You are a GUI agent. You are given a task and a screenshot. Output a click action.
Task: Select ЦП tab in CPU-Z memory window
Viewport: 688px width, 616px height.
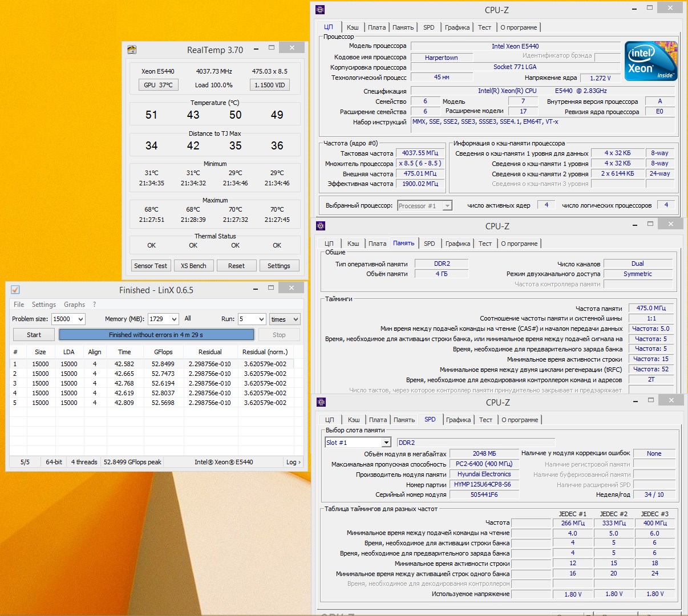click(x=329, y=244)
